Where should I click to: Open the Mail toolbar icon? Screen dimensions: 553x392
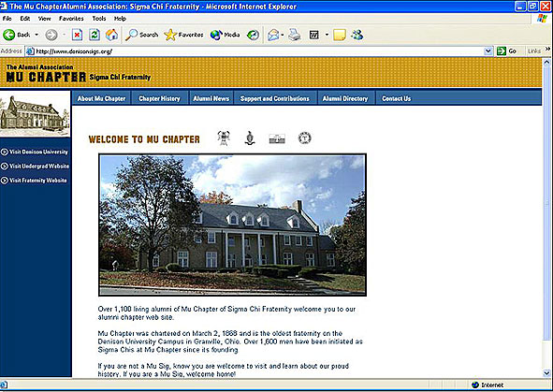273,35
